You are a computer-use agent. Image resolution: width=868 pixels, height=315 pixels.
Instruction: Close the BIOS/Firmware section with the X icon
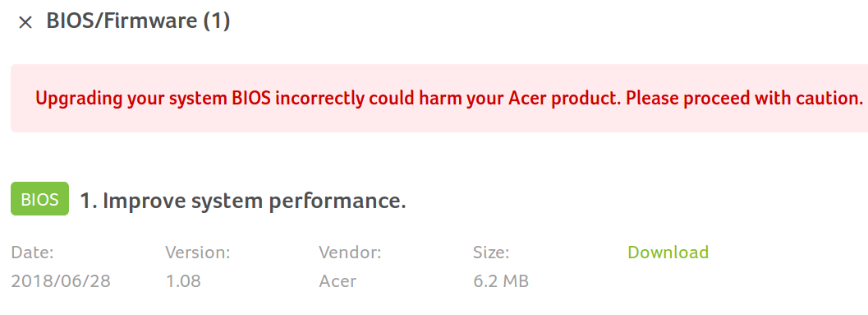click(x=25, y=22)
